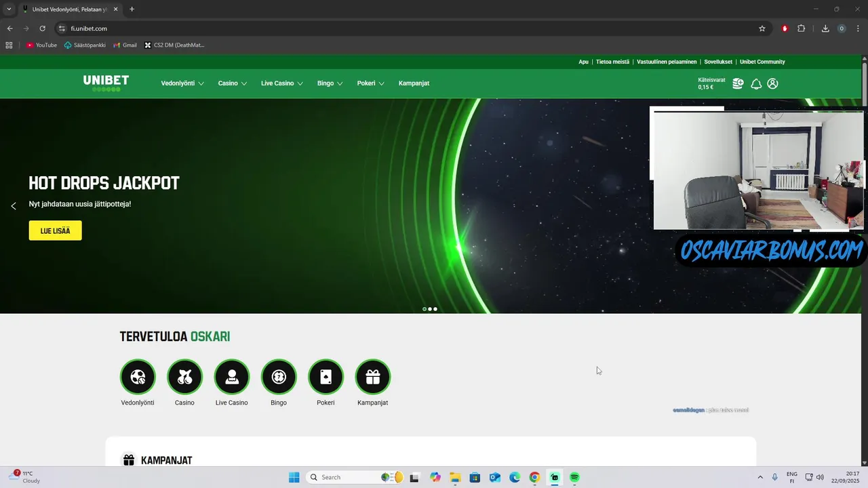Open Outlook from the taskbar

(495, 477)
